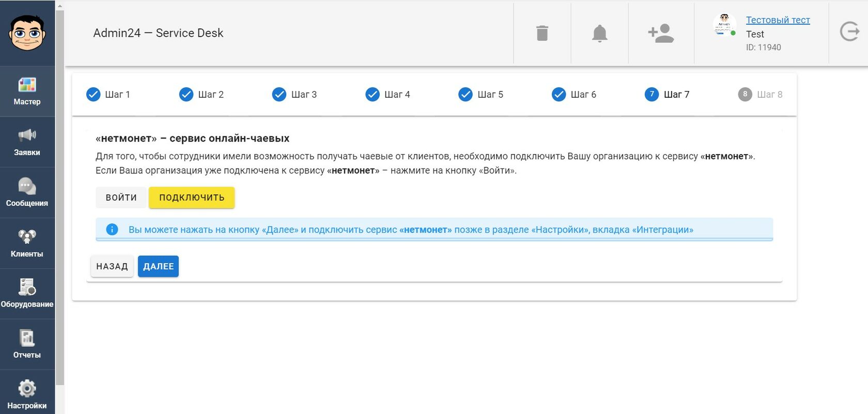
Task: Open Сообщения from the sidebar
Action: click(27, 193)
